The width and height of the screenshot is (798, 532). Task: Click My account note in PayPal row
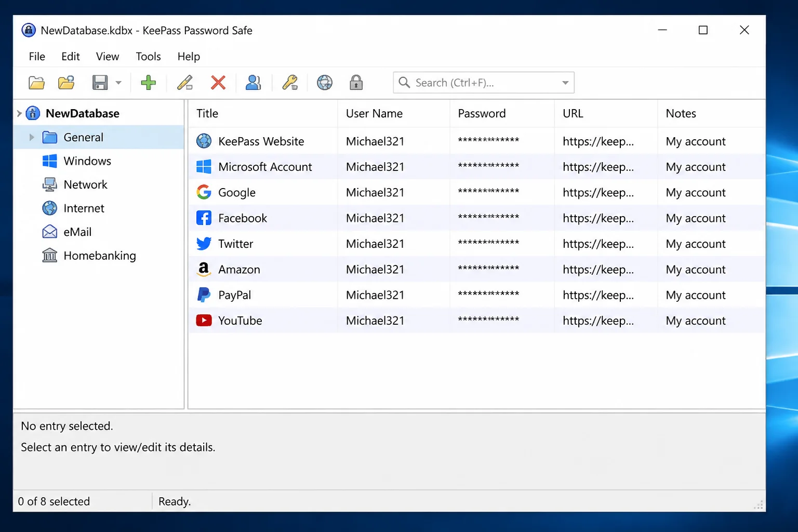(696, 295)
